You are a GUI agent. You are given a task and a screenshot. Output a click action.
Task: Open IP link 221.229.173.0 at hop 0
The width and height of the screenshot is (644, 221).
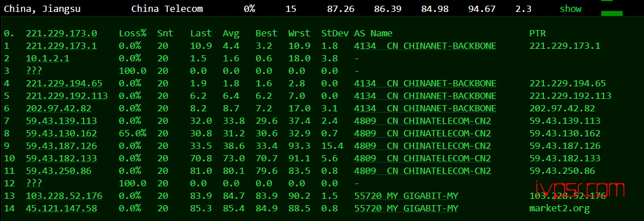pyautogui.click(x=61, y=34)
